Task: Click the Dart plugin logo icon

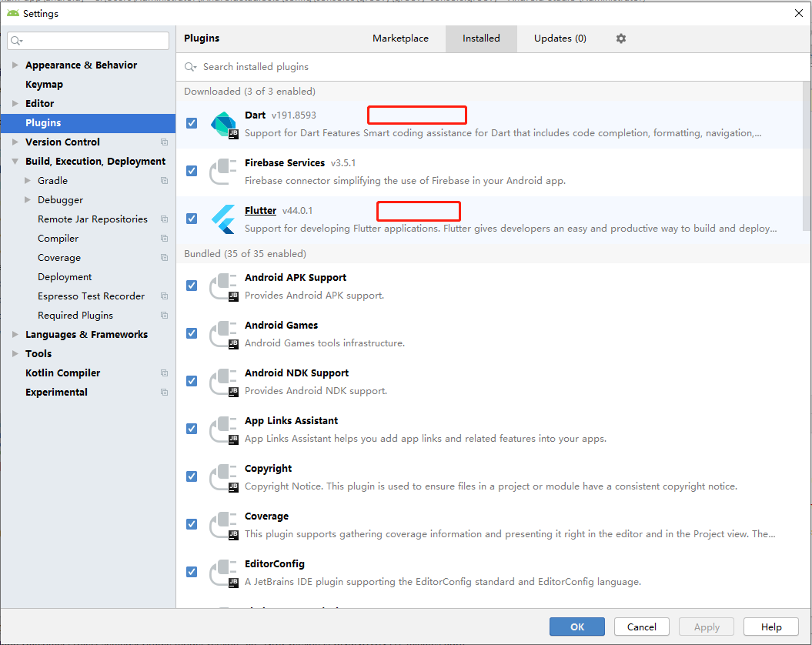Action: (x=224, y=125)
